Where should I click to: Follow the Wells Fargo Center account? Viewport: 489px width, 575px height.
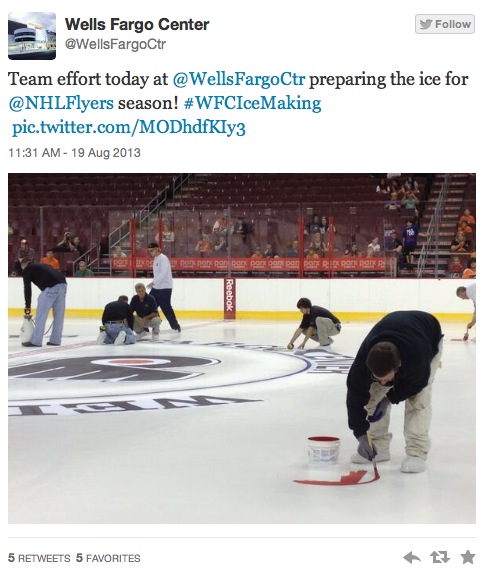pos(445,24)
